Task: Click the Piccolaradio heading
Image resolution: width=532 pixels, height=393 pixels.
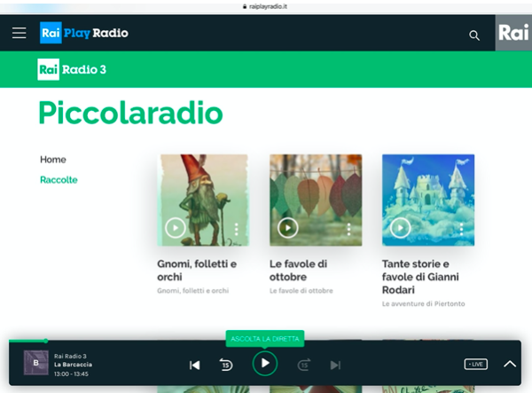Action: coord(130,113)
